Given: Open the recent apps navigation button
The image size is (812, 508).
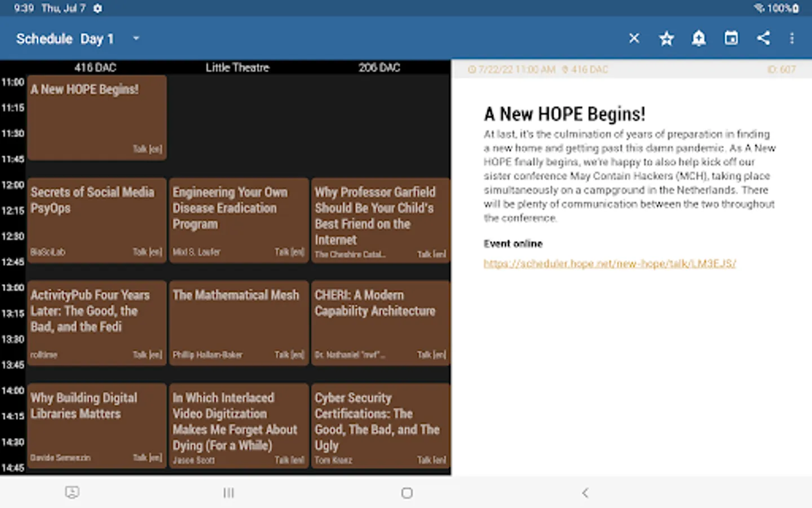Looking at the screenshot, I should coord(228,493).
